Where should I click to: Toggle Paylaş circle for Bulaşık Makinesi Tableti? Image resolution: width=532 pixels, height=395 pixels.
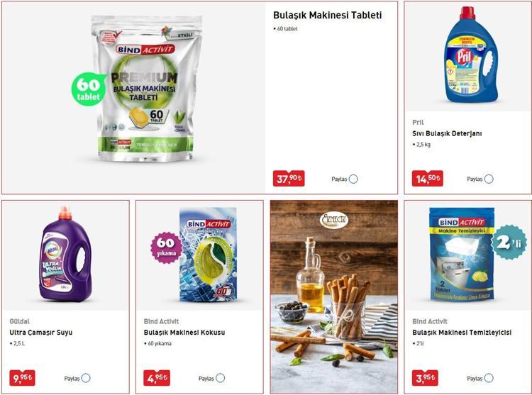click(353, 179)
